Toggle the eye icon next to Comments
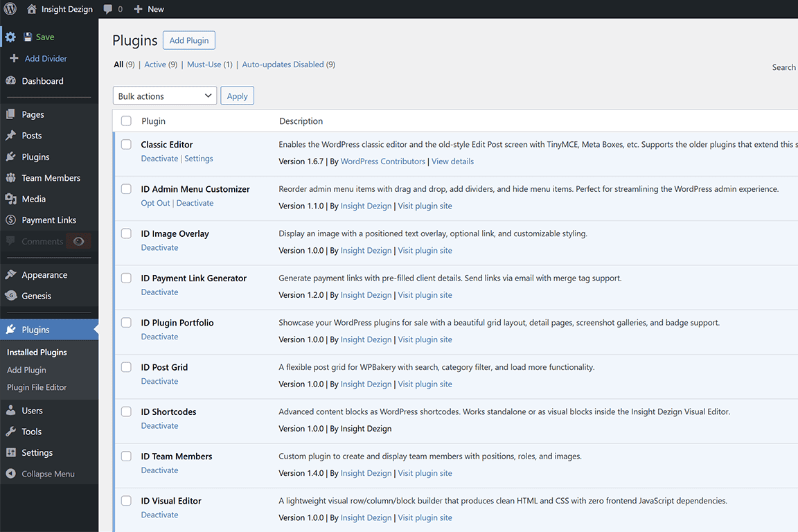The height and width of the screenshot is (532, 798). click(x=79, y=242)
